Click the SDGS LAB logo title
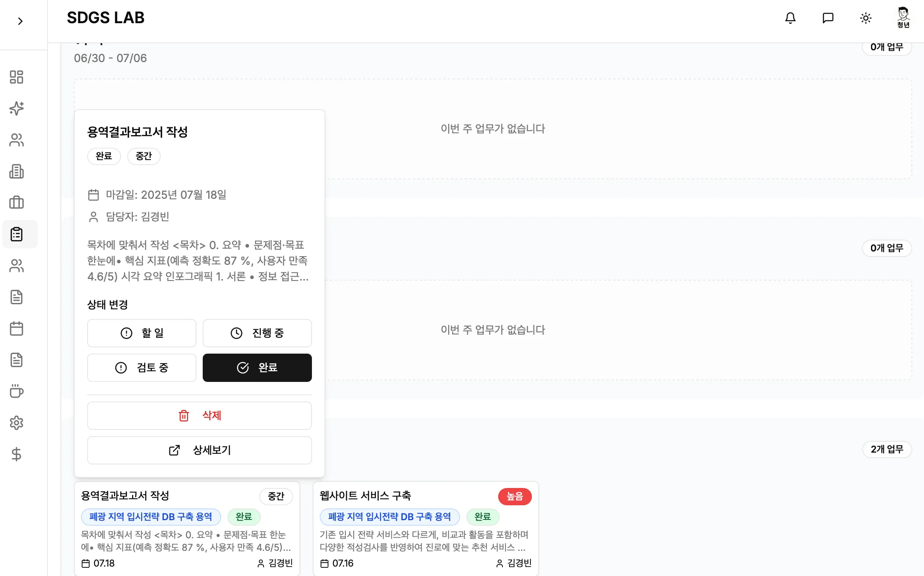This screenshot has height=576, width=924. [106, 18]
